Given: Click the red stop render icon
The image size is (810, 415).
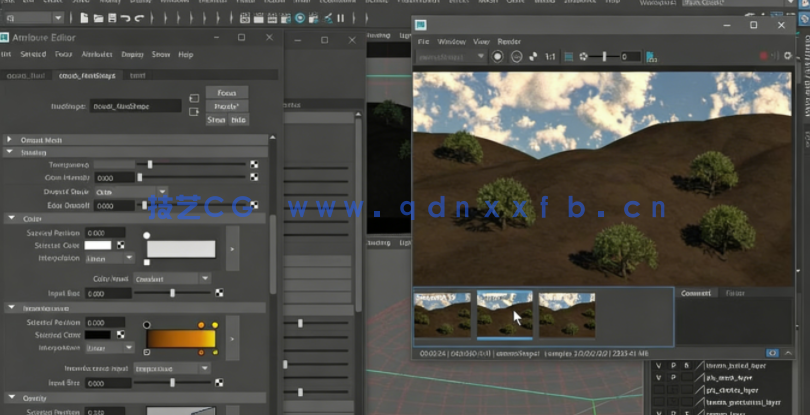Looking at the screenshot, I should click(763, 57).
